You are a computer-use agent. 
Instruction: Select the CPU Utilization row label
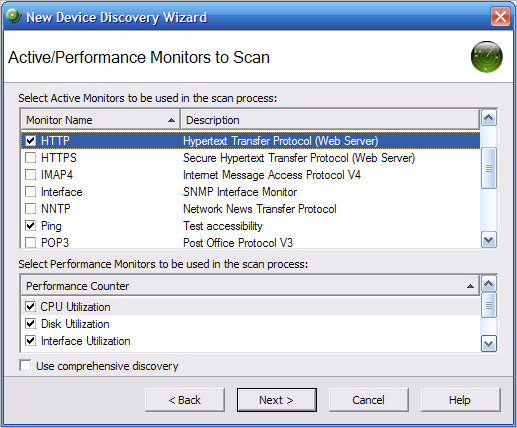tap(75, 307)
